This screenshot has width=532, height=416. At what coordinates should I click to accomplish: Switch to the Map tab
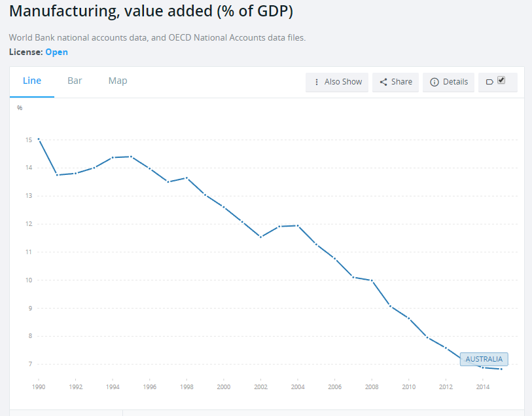(118, 81)
